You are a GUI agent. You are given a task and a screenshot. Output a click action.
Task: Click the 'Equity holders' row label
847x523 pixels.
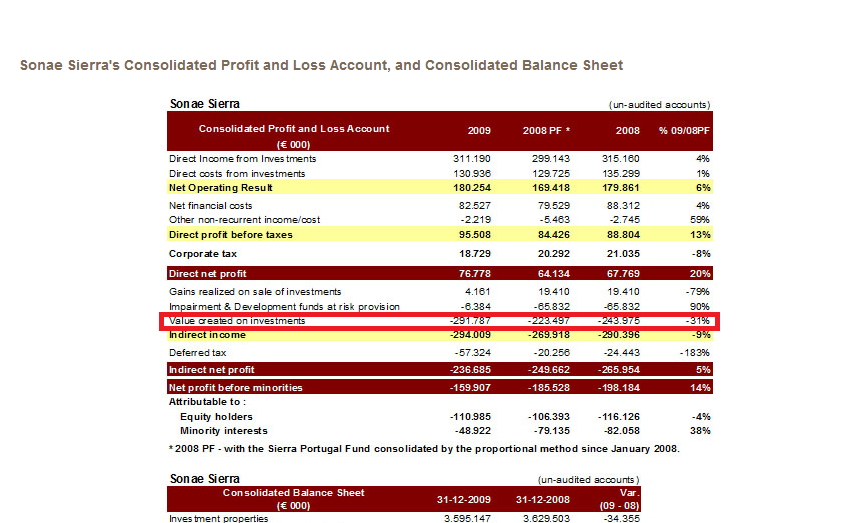tap(216, 417)
